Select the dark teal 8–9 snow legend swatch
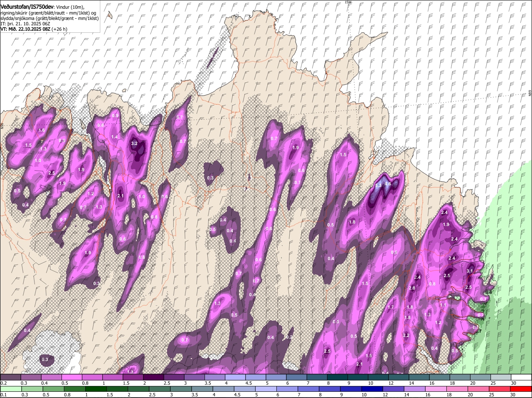 (x=337, y=377)
